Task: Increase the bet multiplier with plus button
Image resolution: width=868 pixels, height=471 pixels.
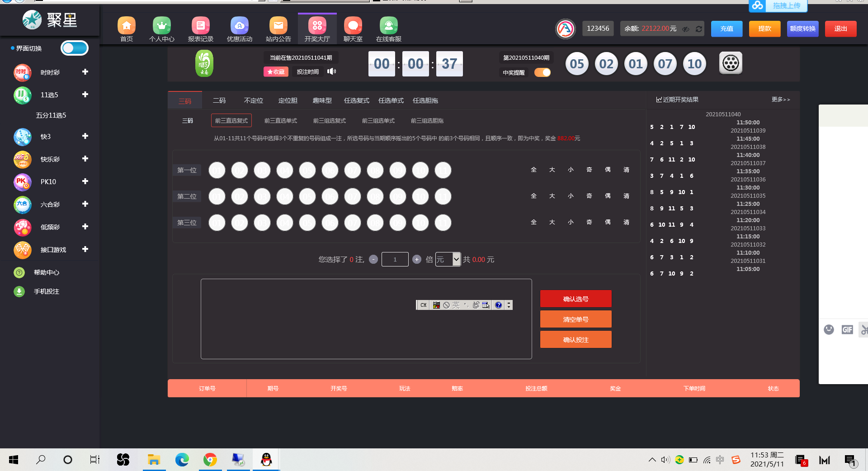Action: tap(417, 259)
